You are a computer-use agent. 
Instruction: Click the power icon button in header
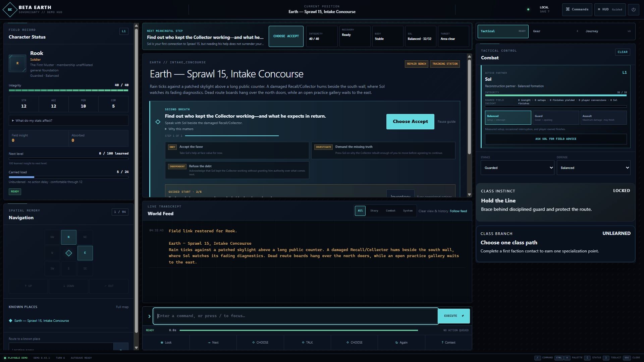click(x=633, y=9)
